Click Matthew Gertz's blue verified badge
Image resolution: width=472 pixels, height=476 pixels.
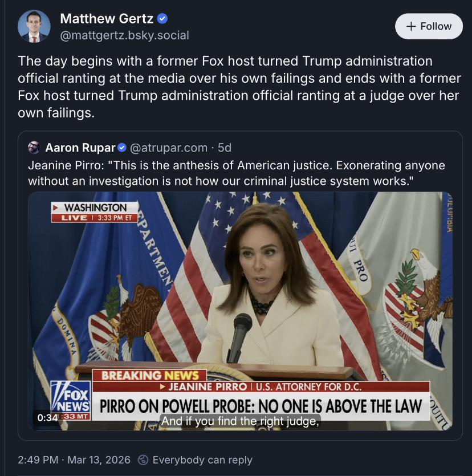162,18
